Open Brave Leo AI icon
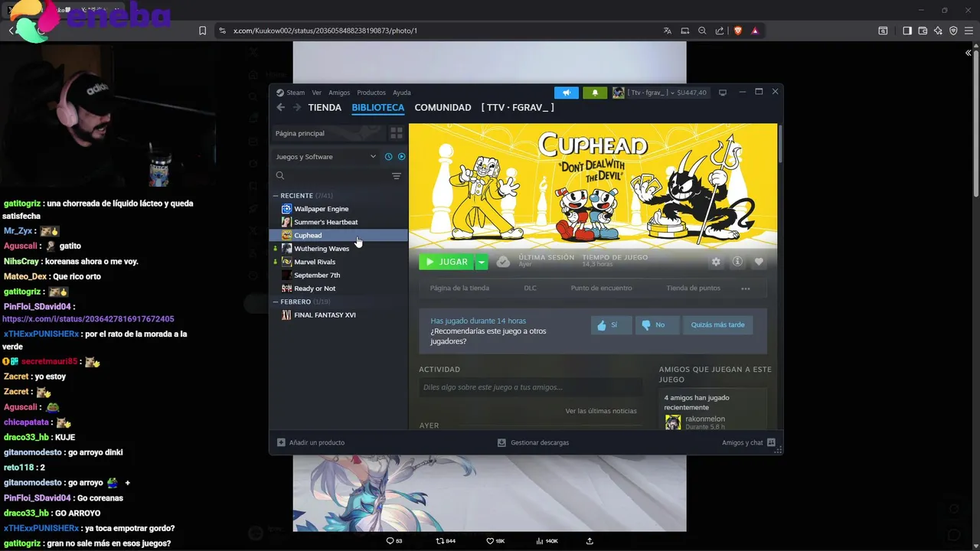Viewport: 980px width, 551px height. [938, 31]
